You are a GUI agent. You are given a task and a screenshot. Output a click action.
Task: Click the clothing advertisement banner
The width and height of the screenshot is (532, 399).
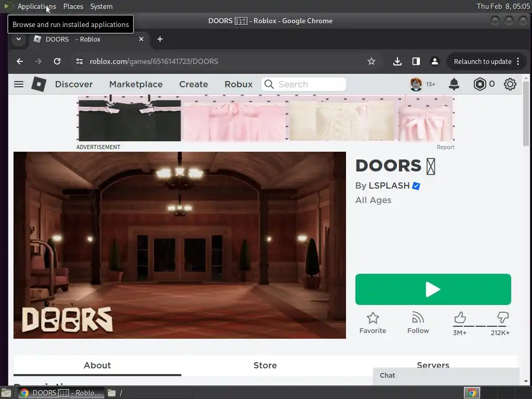pos(267,118)
